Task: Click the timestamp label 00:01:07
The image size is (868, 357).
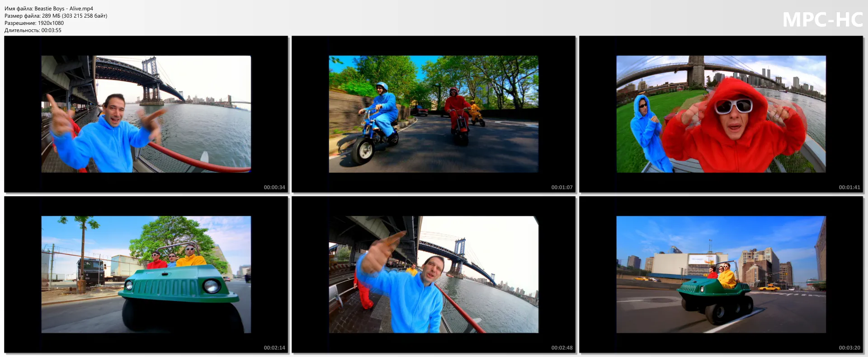Action: (x=562, y=187)
